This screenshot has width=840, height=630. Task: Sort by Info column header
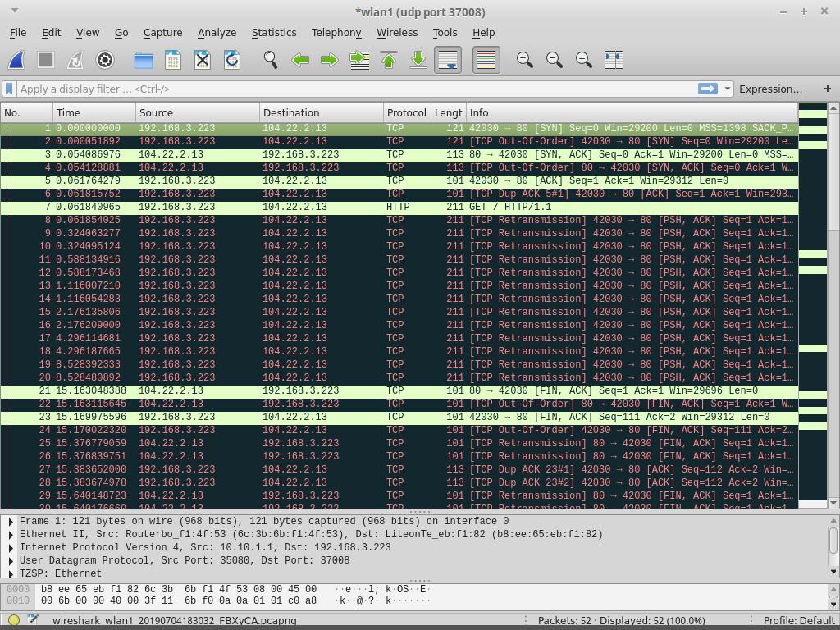tap(632, 113)
